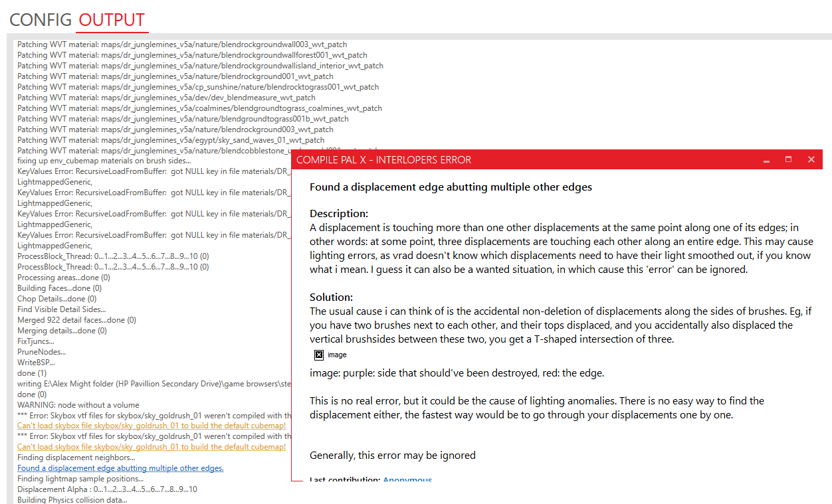Screen dimensions: 832x504
Task: Open the Anonymous contributor link
Action: (407, 479)
